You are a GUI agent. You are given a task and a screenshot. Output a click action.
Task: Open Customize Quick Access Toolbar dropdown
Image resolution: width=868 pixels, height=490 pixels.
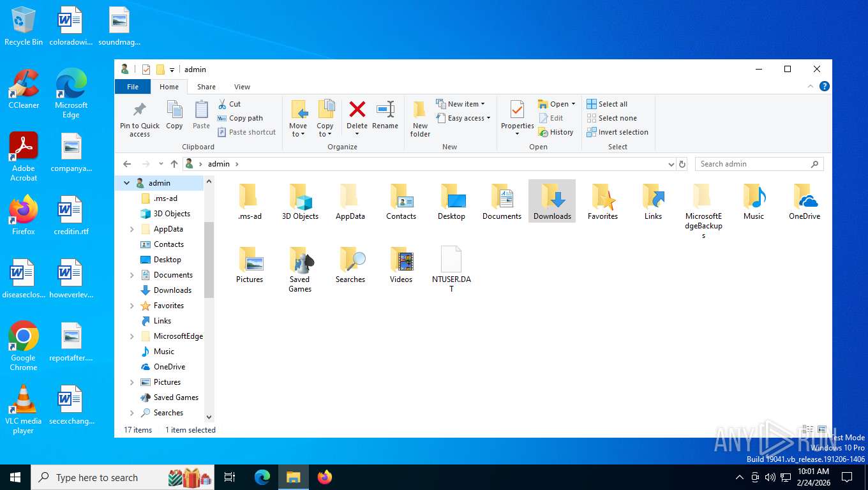click(172, 70)
